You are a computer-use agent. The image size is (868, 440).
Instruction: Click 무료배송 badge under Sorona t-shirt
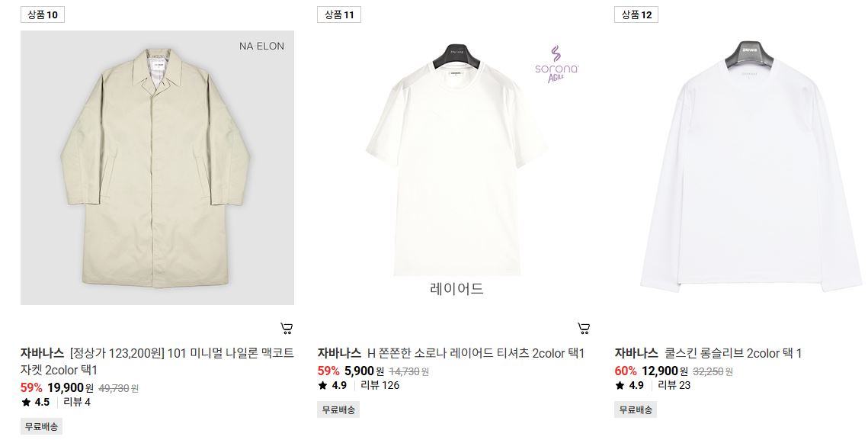click(x=338, y=410)
